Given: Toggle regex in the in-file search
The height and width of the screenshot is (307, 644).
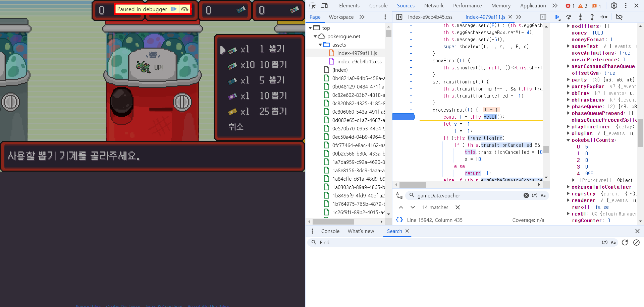Looking at the screenshot, I should click(x=535, y=196).
